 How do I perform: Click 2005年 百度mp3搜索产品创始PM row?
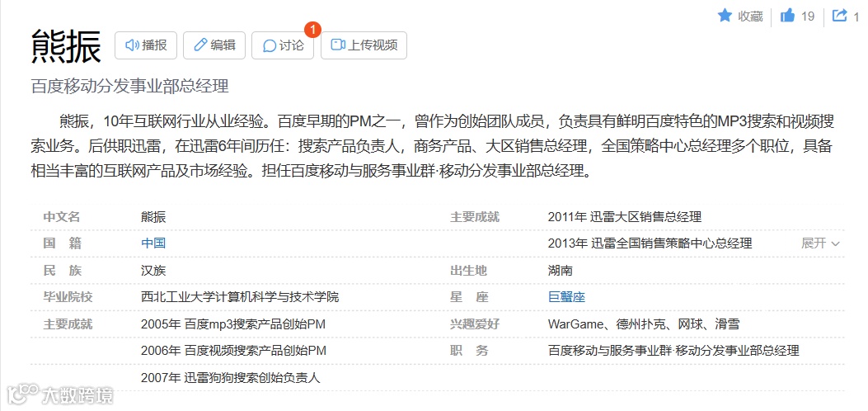coord(233,324)
